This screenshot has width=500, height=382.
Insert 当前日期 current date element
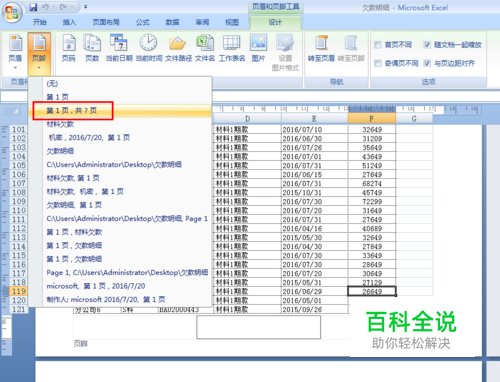pos(119,48)
